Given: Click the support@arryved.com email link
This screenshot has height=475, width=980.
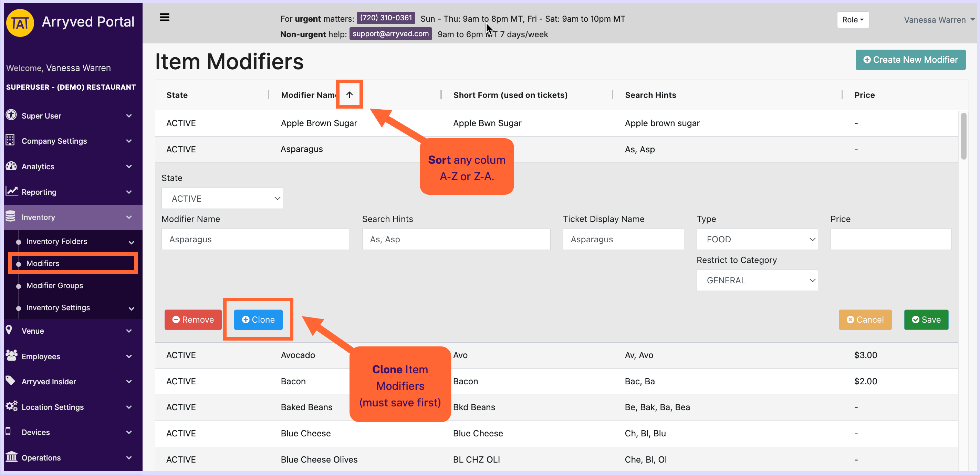Looking at the screenshot, I should tap(390, 33).
